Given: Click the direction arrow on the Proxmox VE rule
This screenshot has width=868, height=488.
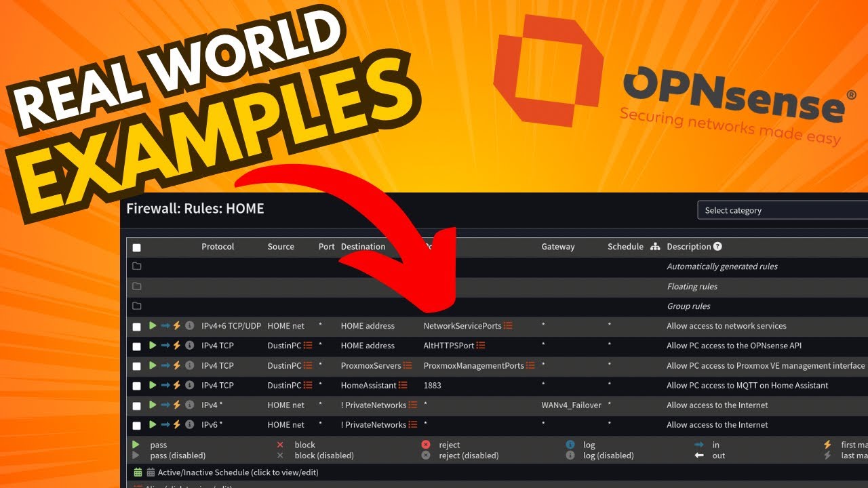Looking at the screenshot, I should pyautogui.click(x=165, y=365).
